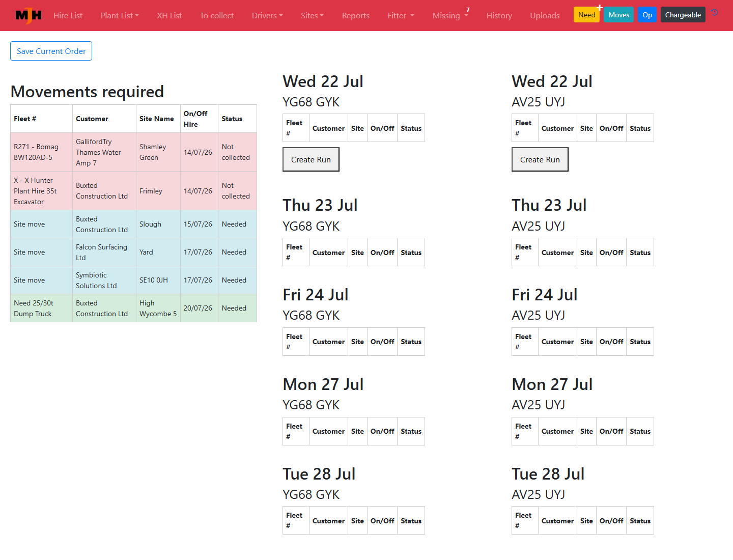Image resolution: width=733 pixels, height=560 pixels.
Task: Expand the Fitter dropdown
Action: [401, 15]
